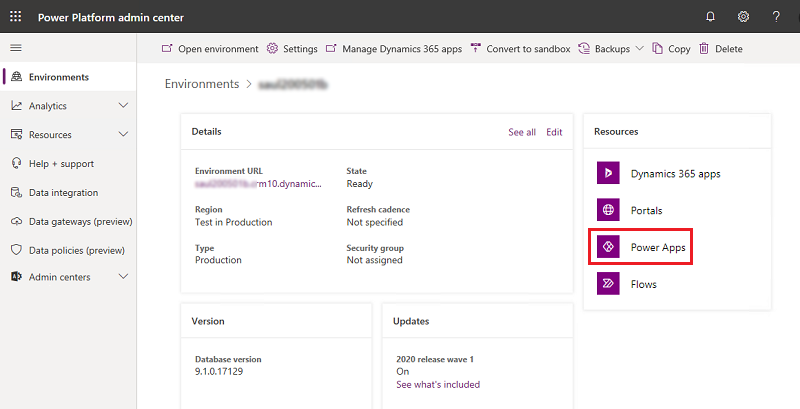Viewport: 800px width, 409px height.
Task: Click the Delete trash icon
Action: (704, 48)
